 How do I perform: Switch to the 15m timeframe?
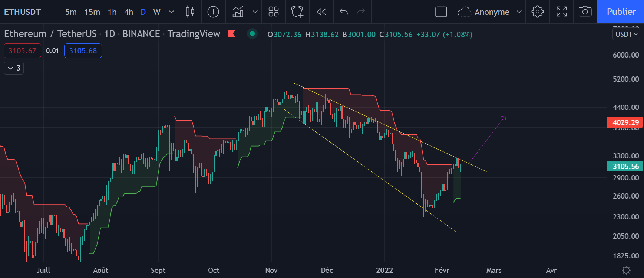(92, 12)
